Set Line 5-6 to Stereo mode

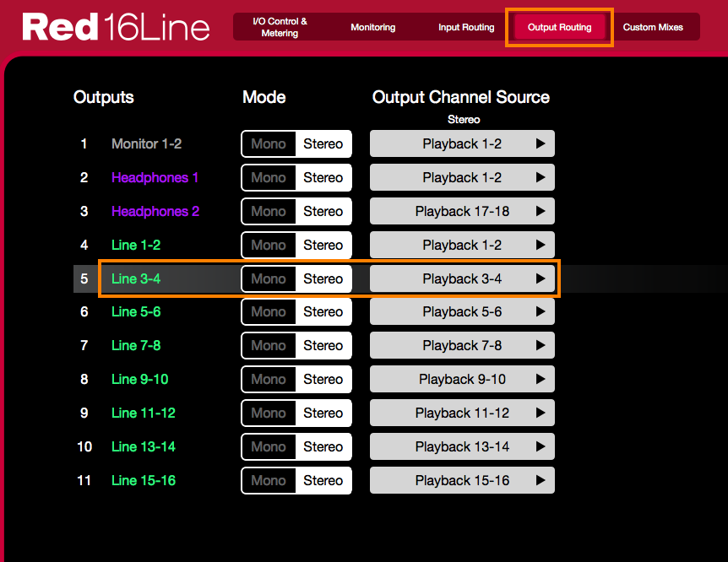click(323, 312)
